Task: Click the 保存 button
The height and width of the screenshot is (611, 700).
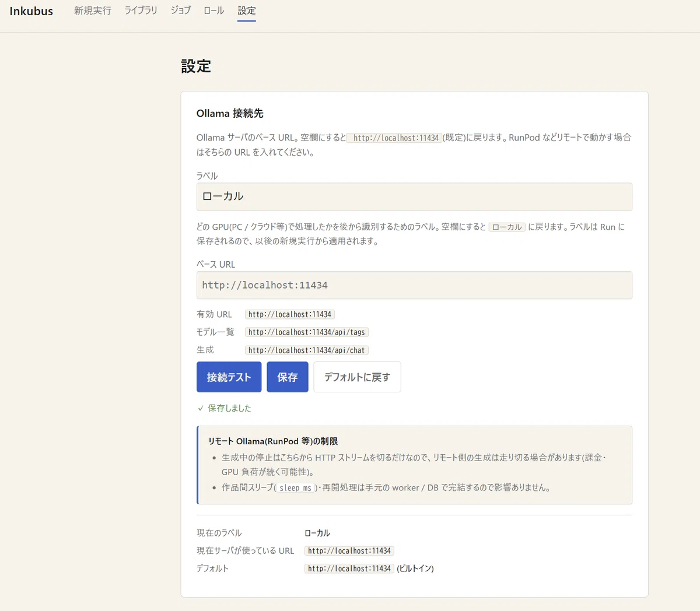Action: point(288,377)
